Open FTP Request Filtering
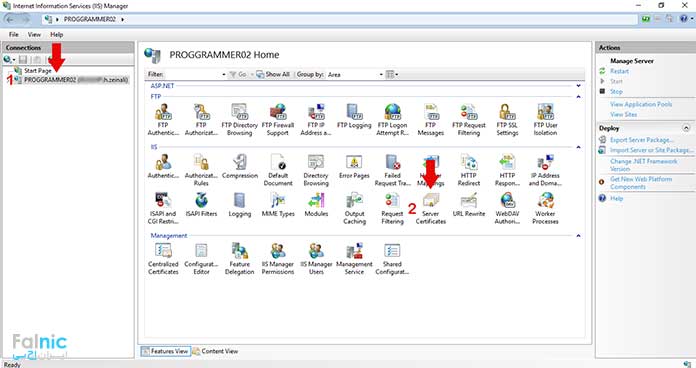 tap(469, 119)
